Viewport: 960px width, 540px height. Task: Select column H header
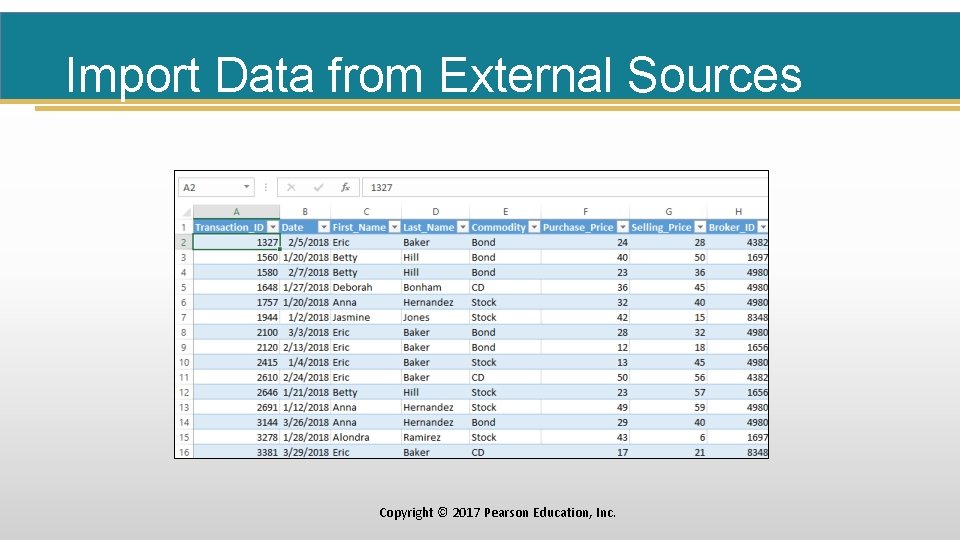(738, 212)
